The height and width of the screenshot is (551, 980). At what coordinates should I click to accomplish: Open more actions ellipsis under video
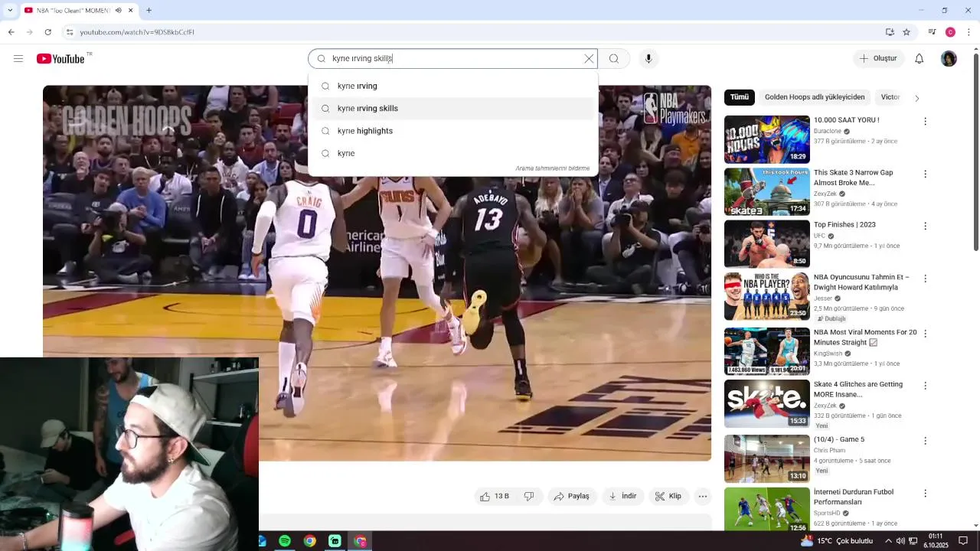click(703, 497)
